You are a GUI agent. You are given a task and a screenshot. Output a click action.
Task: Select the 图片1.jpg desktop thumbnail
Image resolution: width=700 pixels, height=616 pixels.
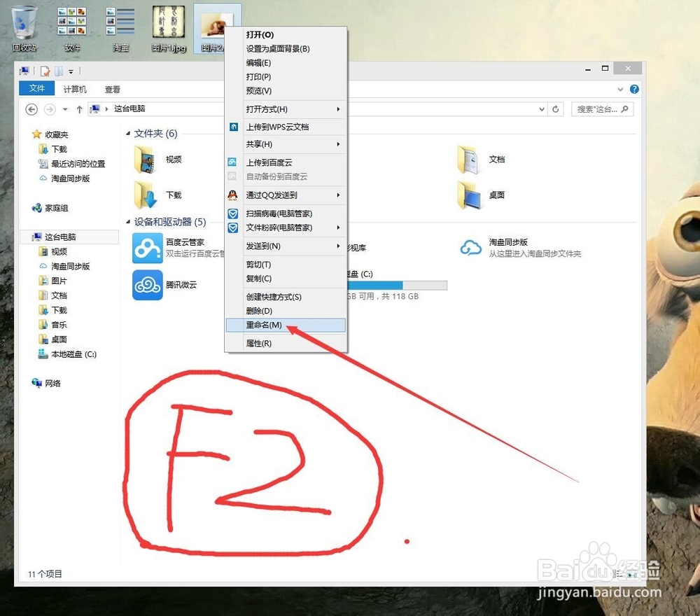click(168, 22)
